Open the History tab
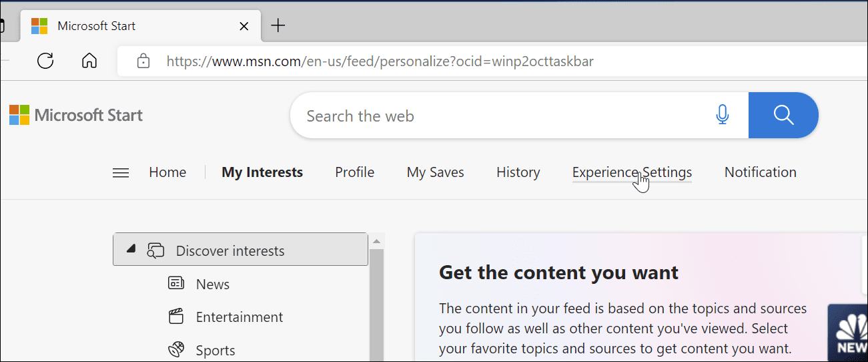 (518, 172)
